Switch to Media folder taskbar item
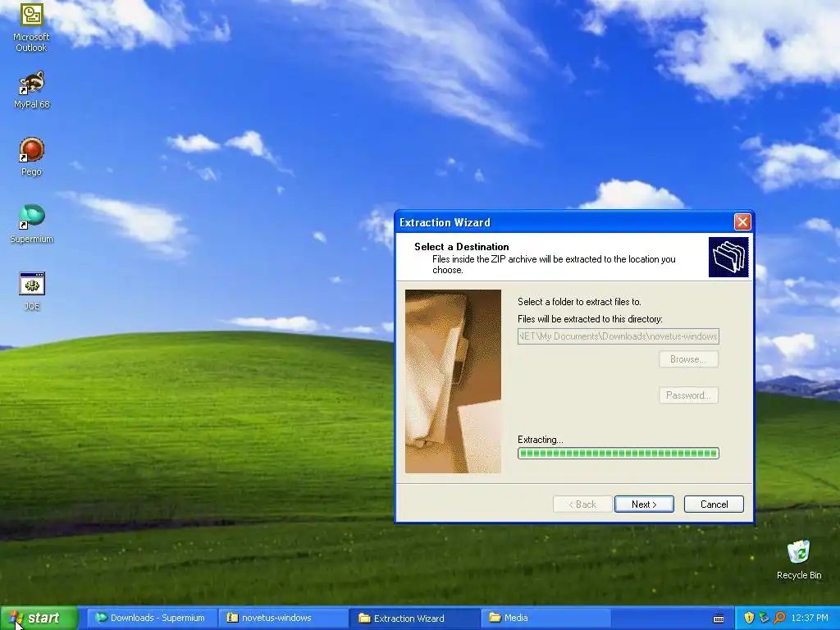 pos(546,619)
